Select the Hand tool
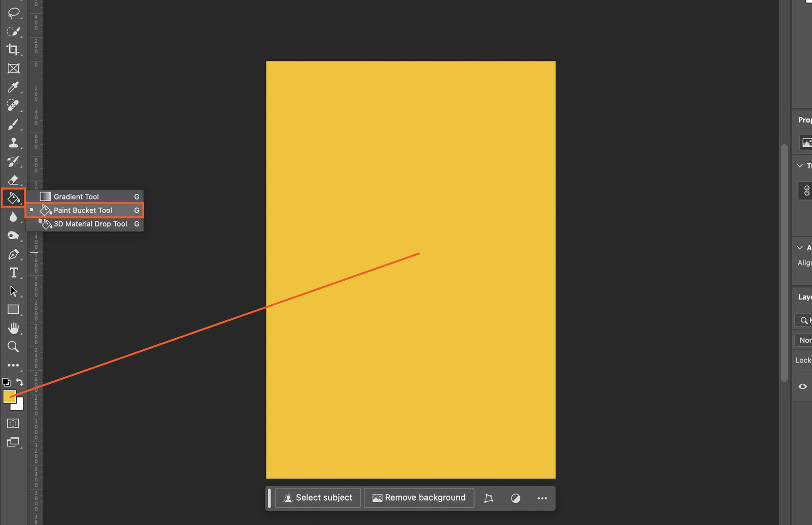The width and height of the screenshot is (812, 525). (13, 329)
